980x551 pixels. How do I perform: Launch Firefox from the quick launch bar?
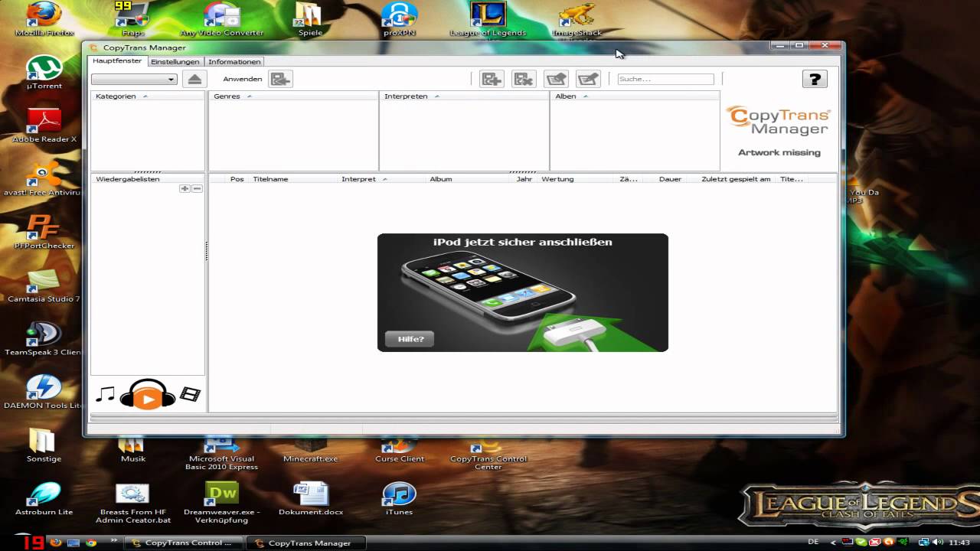[x=55, y=543]
